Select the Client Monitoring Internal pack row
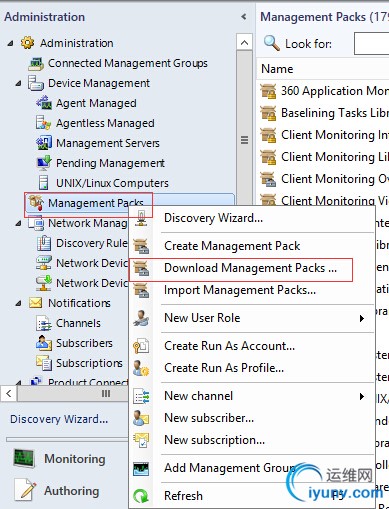The image size is (389, 509). (x=324, y=135)
